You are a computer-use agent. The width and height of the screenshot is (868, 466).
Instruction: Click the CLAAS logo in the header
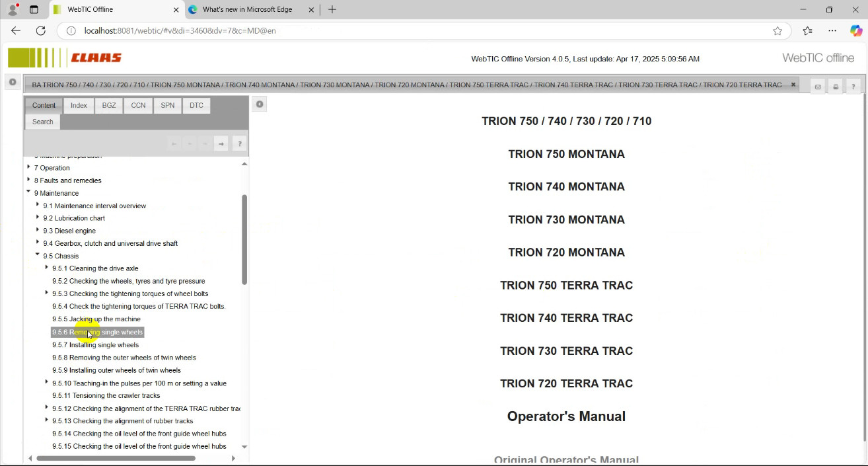[65, 58]
